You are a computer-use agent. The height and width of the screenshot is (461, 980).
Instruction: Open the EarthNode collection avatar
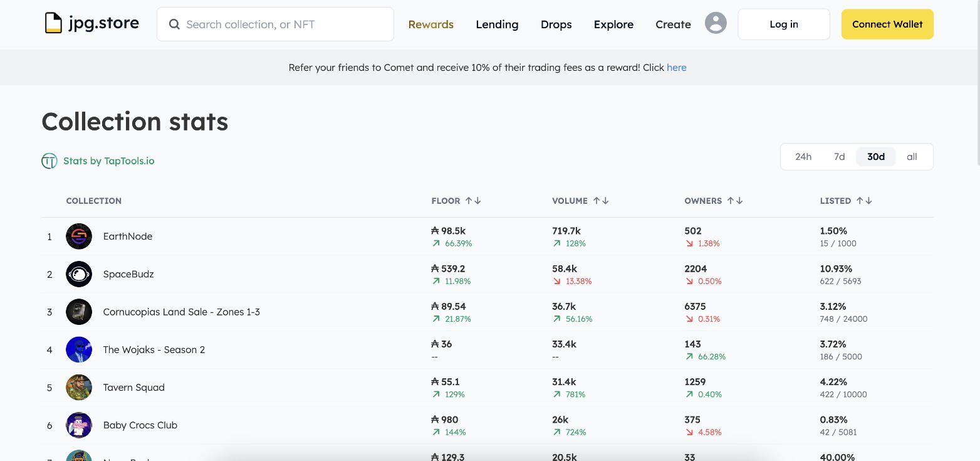[x=79, y=236]
